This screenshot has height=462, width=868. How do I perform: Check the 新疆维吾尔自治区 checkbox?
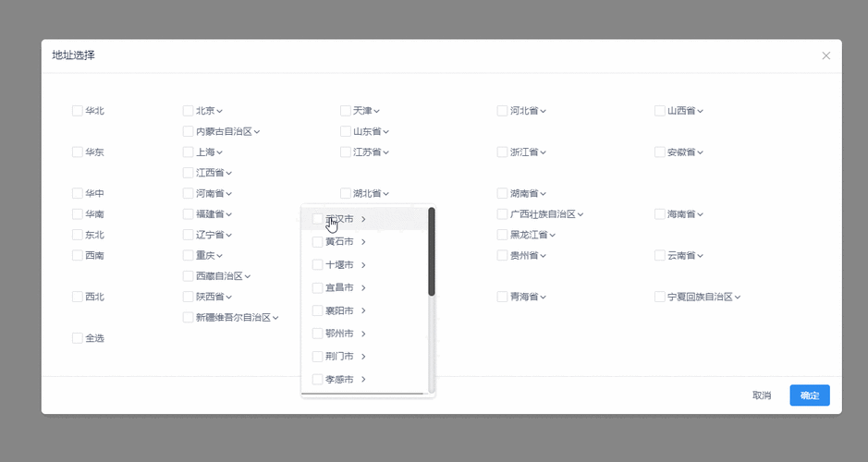(x=189, y=317)
